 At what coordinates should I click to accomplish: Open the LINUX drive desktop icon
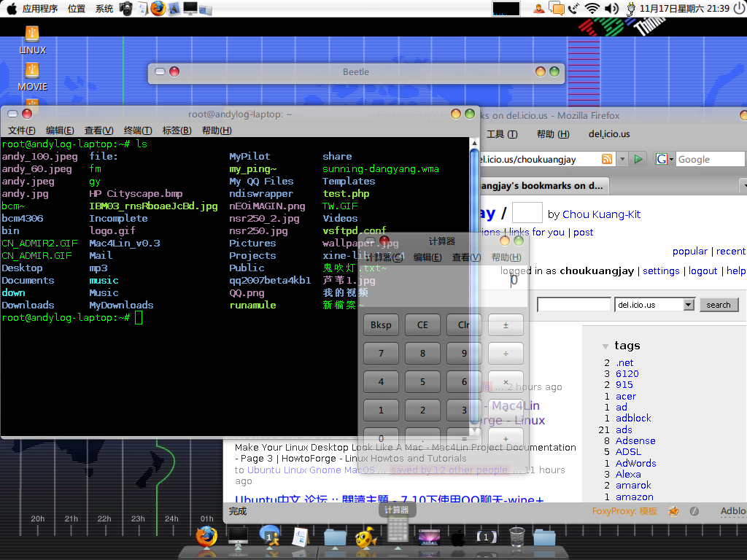point(32,40)
